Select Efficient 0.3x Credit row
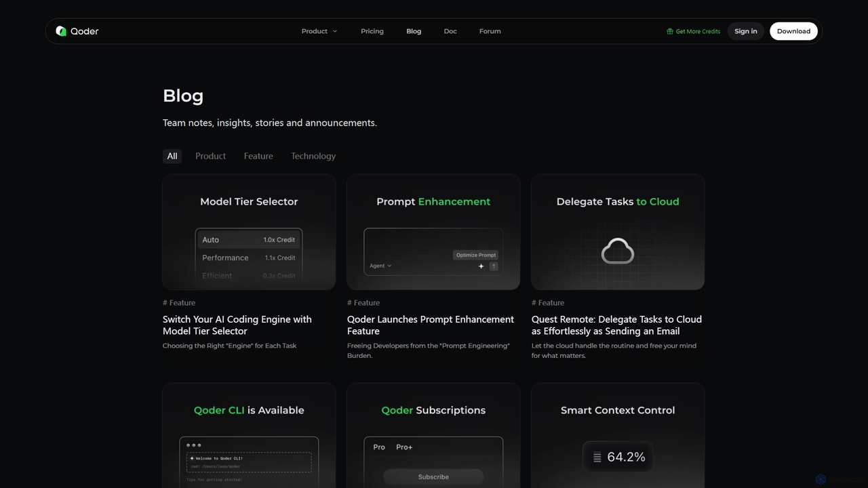This screenshot has height=488, width=868. click(249, 275)
